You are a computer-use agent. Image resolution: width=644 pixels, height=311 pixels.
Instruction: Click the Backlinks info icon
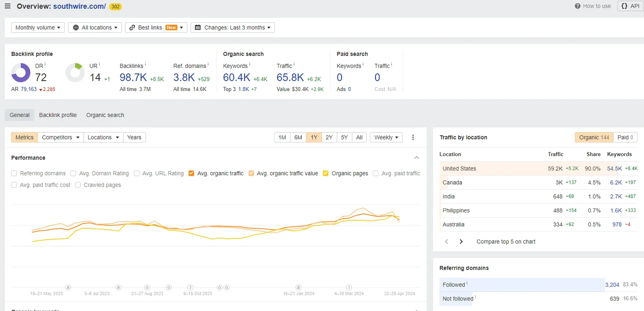(145, 64)
